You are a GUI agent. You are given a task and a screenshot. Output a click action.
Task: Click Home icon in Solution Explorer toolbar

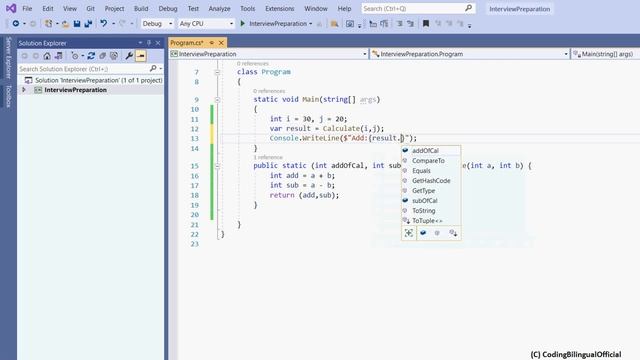[x=47, y=56]
